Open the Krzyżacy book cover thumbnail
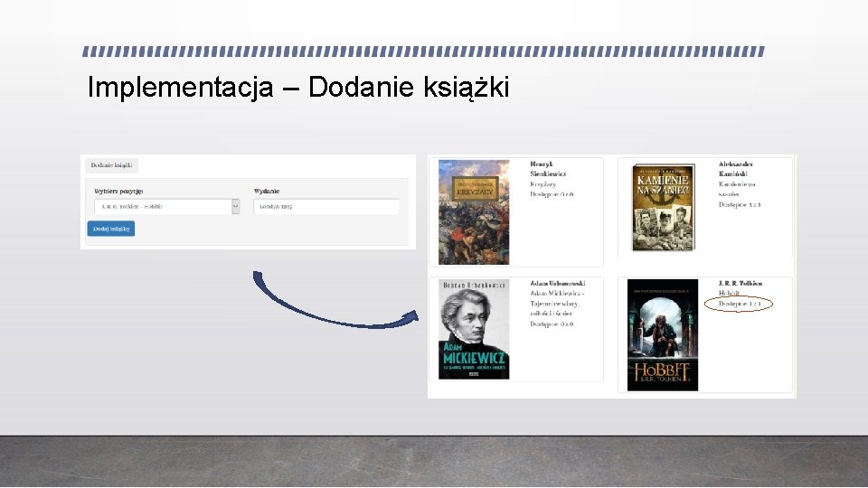 [474, 211]
